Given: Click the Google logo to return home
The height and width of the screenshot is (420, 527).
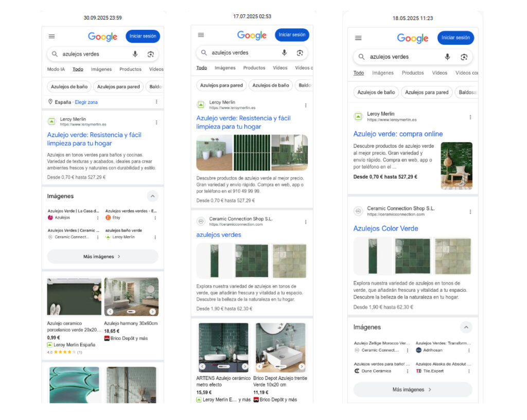Looking at the screenshot, I should [102, 37].
